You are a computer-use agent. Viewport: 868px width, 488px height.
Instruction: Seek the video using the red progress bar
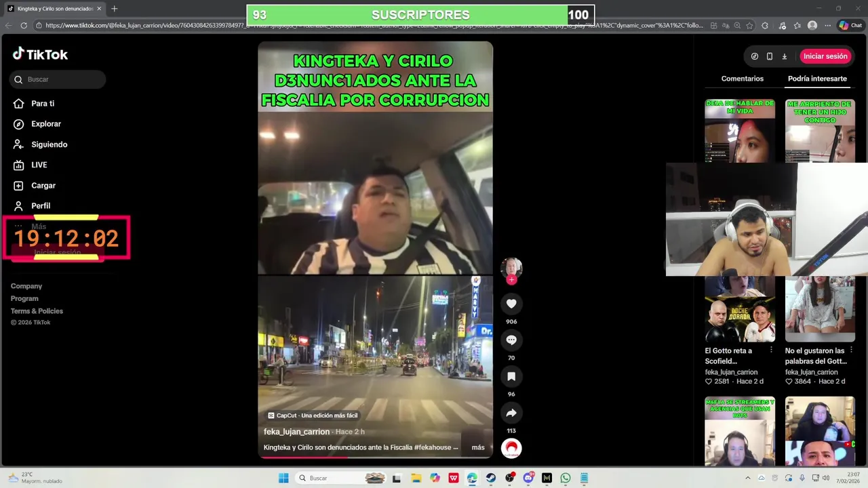pos(375,457)
